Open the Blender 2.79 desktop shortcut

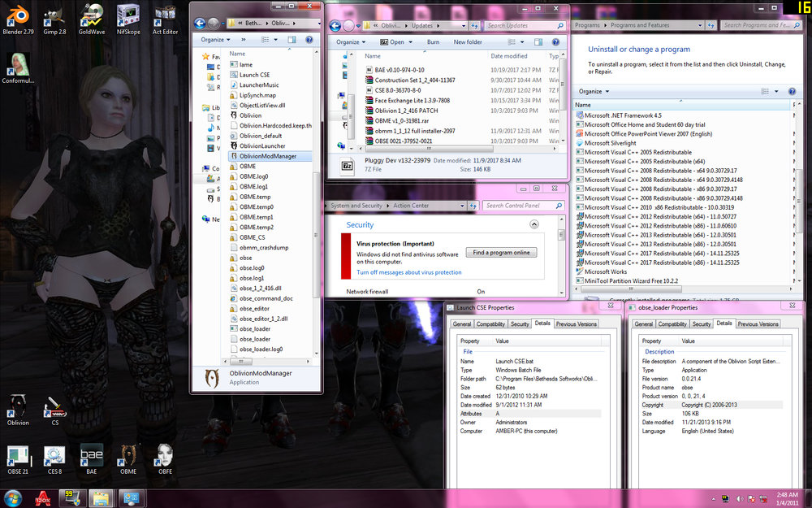[x=18, y=20]
